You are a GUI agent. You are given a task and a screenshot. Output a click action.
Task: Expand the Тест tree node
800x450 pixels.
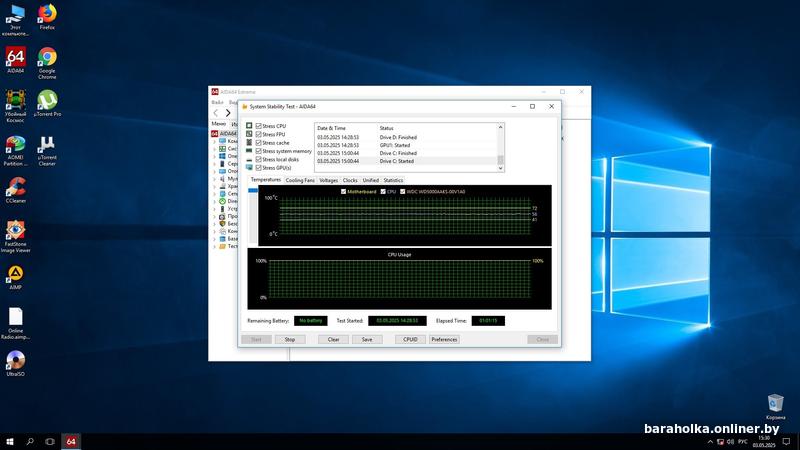215,246
